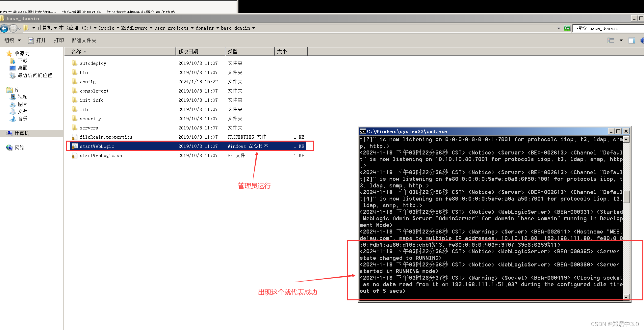Sort by Size (大小) column header

pyautogui.click(x=291, y=51)
